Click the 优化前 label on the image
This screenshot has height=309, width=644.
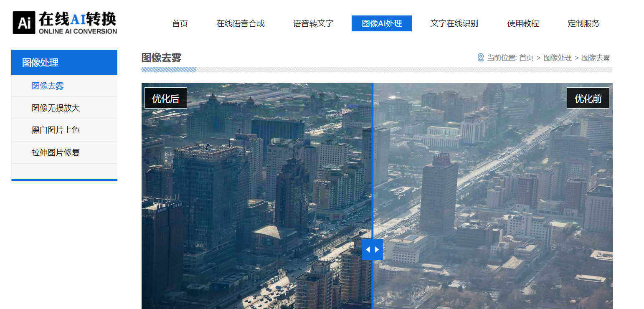click(x=588, y=98)
